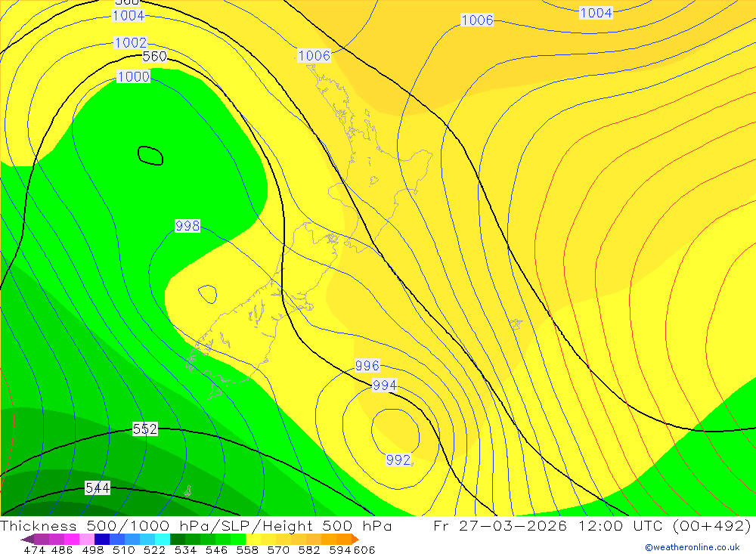756x554 pixels.
Task: Click the 1004 label at the top right
Action: [x=596, y=13]
